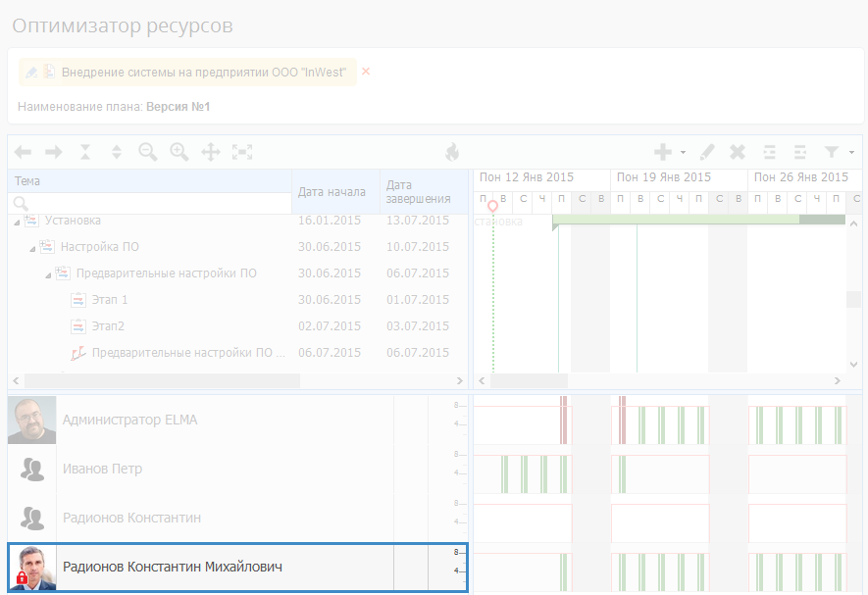Collapse the Установка tree node
Viewport: 868px width, 595px height.
17,223
